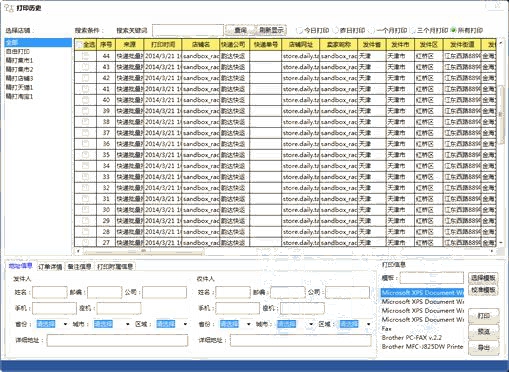Open the recipient 城市 dropdown
509x372 pixels.
point(311,324)
